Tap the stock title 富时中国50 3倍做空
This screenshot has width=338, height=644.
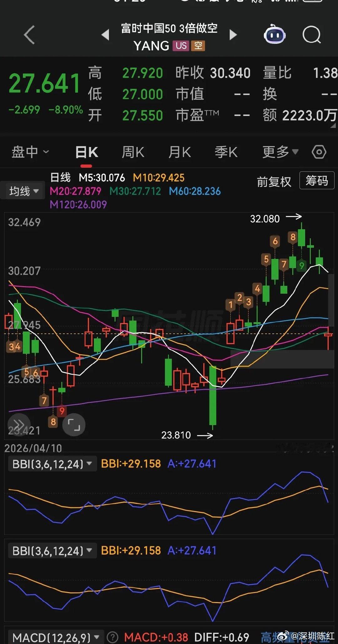[x=169, y=28]
